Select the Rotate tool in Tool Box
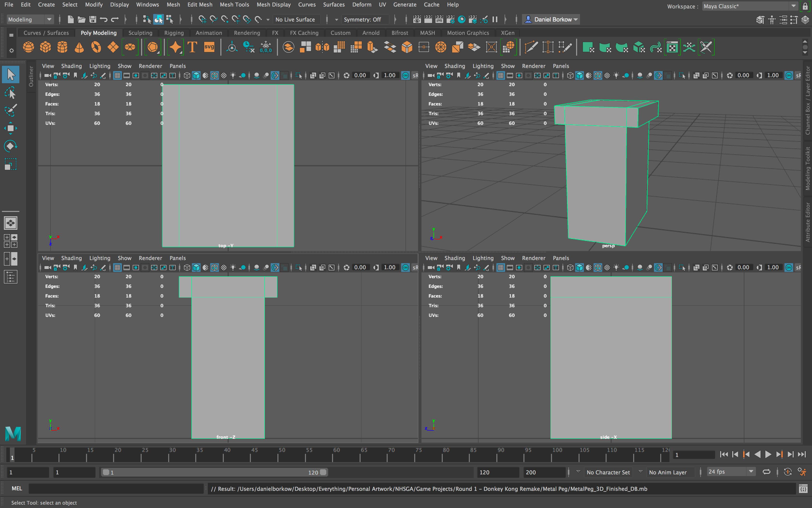 [10, 146]
